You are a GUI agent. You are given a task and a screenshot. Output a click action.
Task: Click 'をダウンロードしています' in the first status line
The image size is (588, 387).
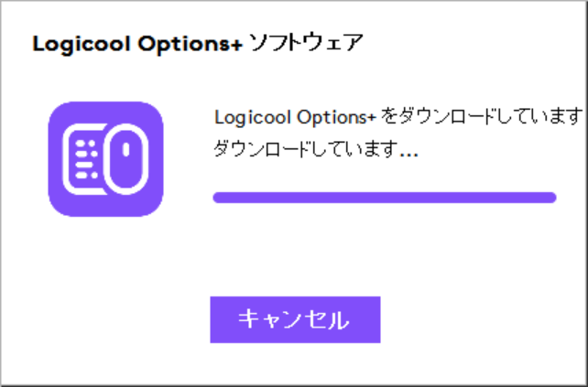483,117
